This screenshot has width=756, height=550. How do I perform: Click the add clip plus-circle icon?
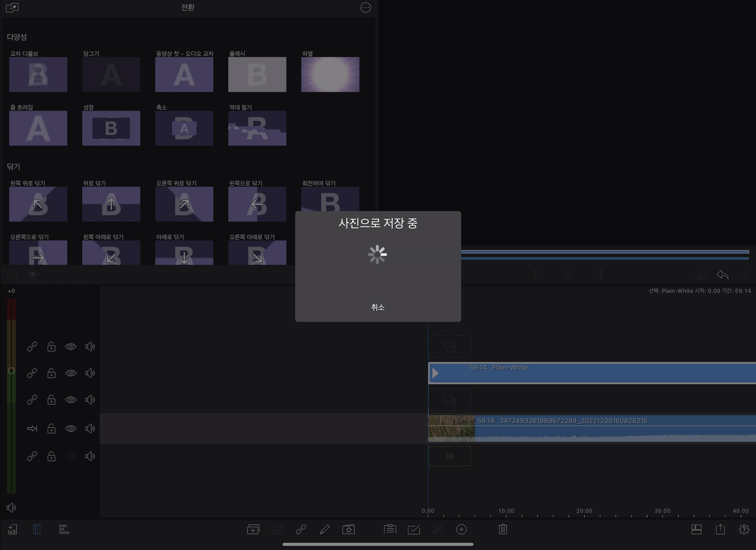pos(461,529)
